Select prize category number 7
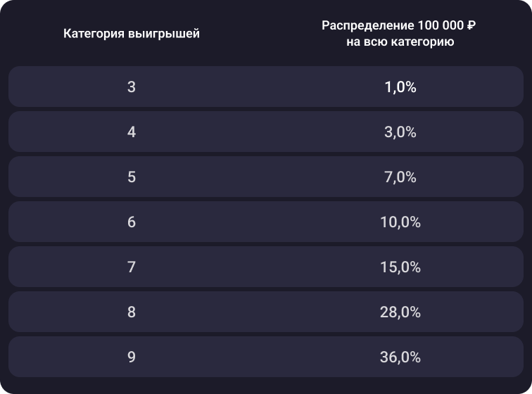 pos(132,267)
